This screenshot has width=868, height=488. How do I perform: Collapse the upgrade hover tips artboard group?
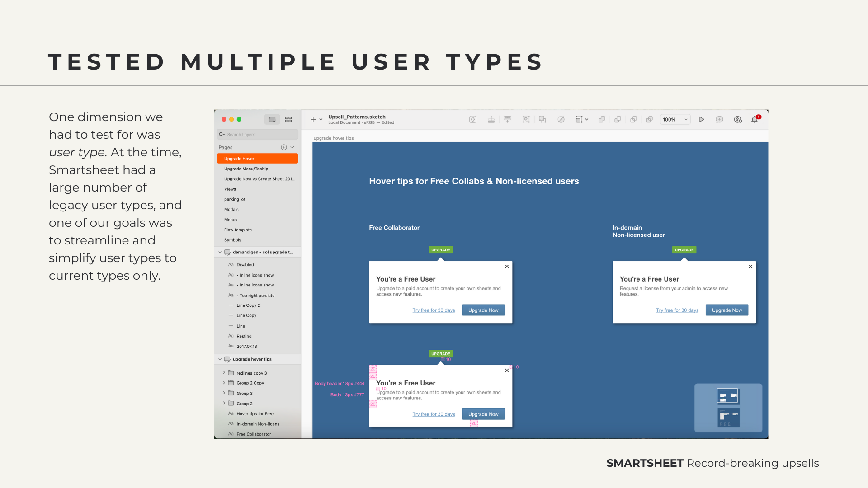point(220,359)
